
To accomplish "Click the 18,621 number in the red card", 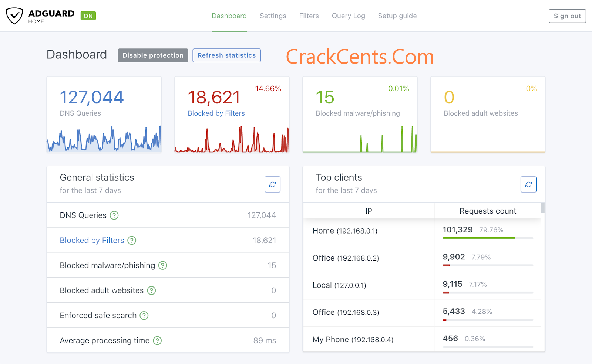I will (x=214, y=98).
